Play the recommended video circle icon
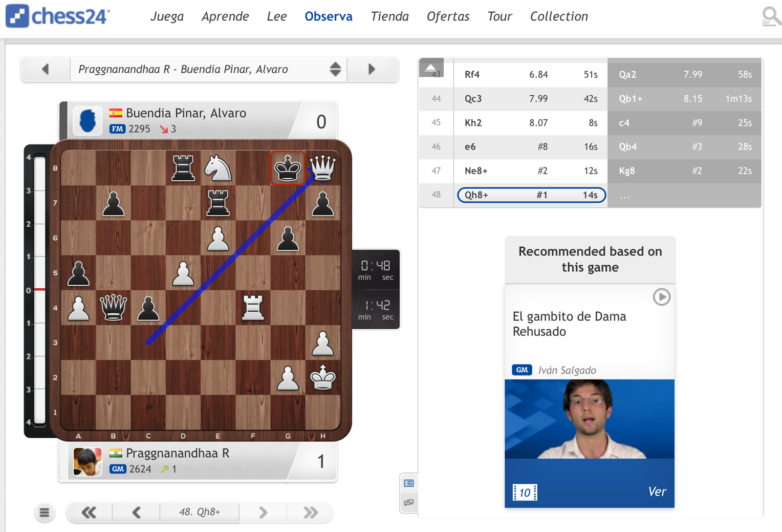 [x=662, y=297]
